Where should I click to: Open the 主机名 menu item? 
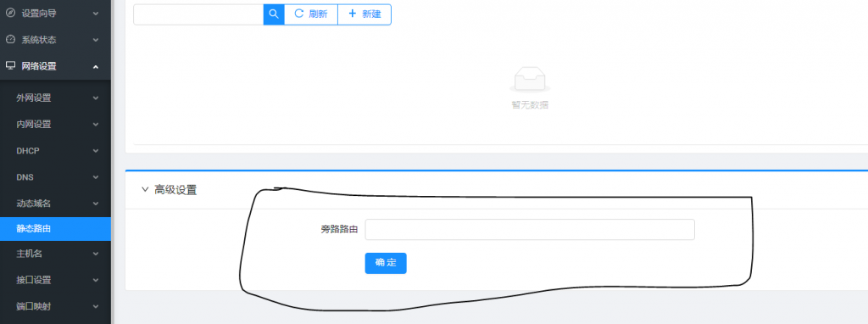[x=55, y=254]
